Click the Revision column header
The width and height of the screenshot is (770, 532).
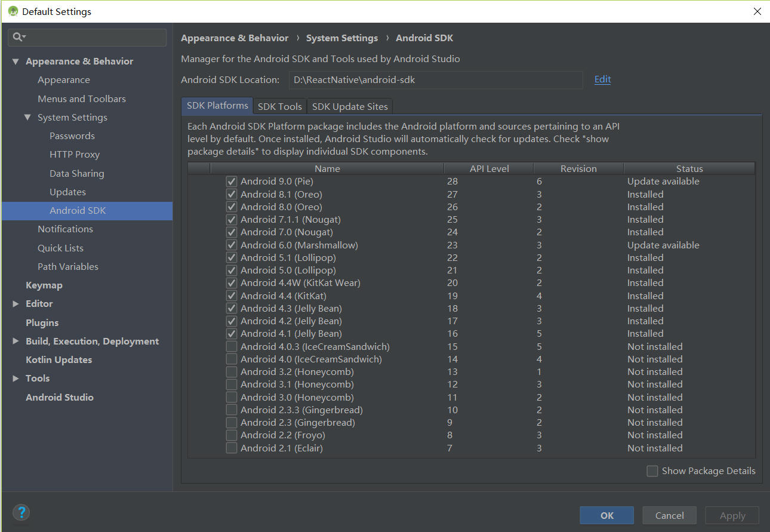578,169
